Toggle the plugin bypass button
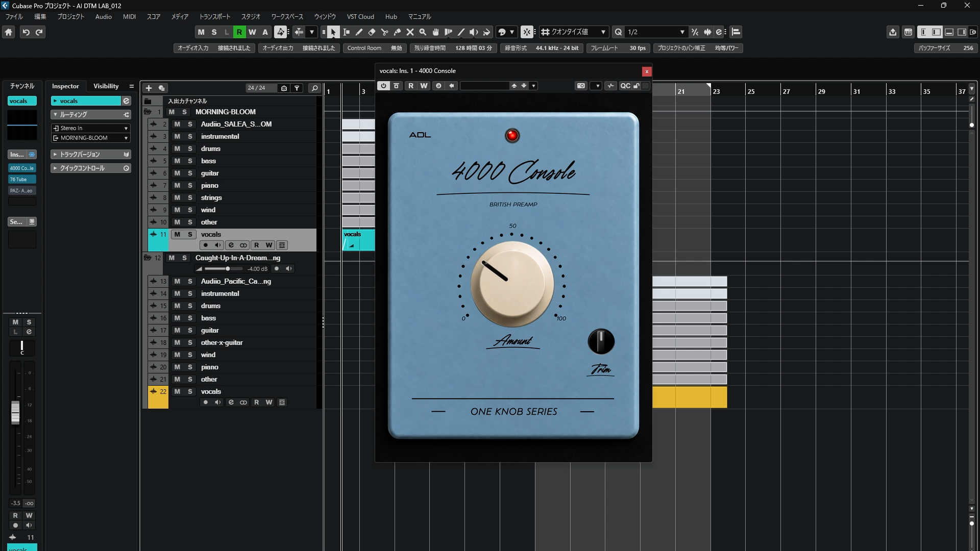The height and width of the screenshot is (551, 980). tap(396, 86)
